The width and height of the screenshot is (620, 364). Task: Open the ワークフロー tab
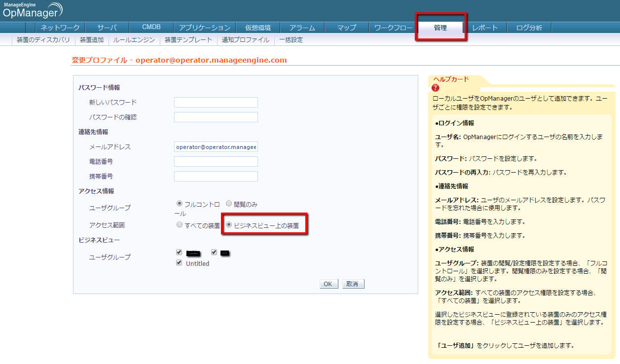coord(393,28)
